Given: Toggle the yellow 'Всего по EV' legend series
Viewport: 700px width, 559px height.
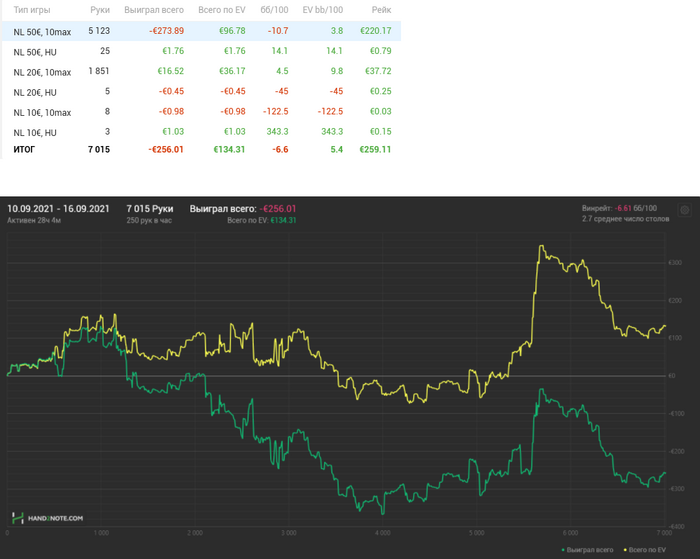Looking at the screenshot, I should 644,550.
